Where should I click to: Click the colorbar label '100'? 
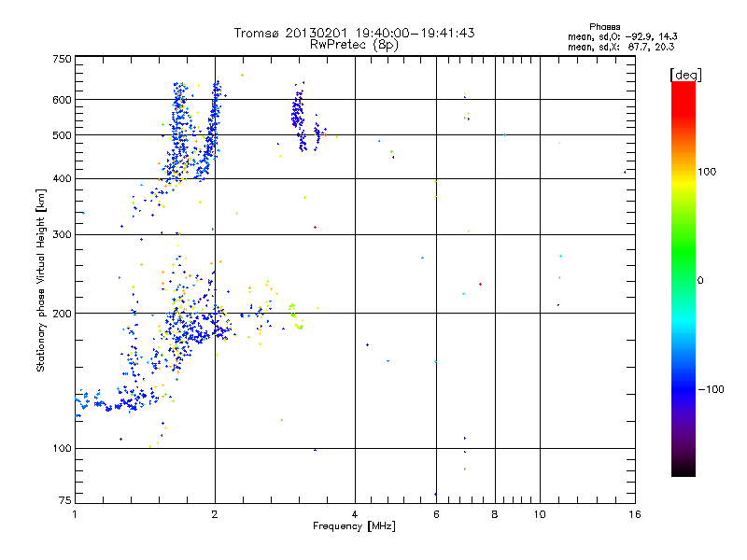pyautogui.click(x=707, y=172)
